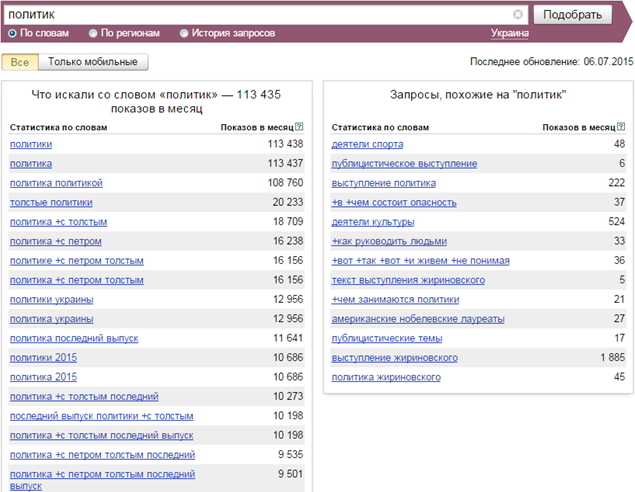Open 'политика +с толстым последний выпуск' link
This screenshot has width=635, height=492.
pyautogui.click(x=102, y=436)
